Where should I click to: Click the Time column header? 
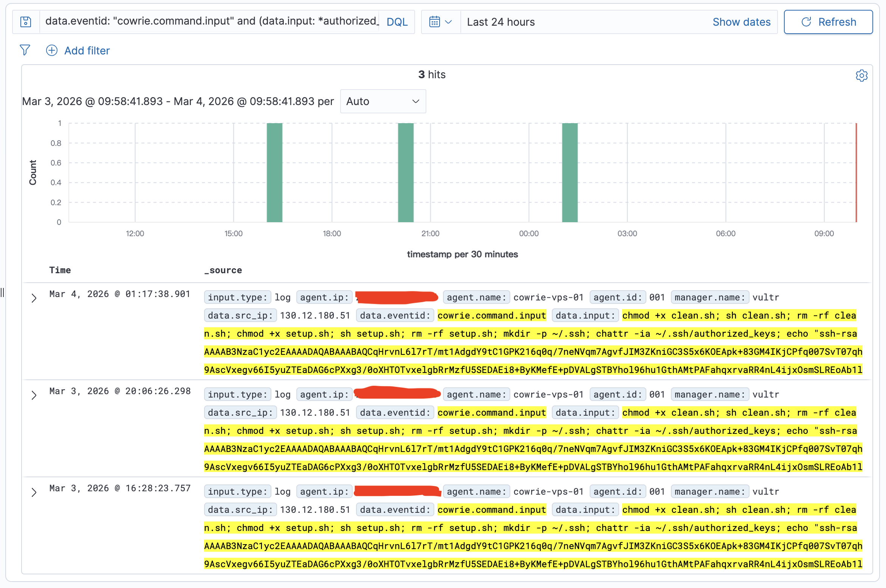click(x=60, y=270)
